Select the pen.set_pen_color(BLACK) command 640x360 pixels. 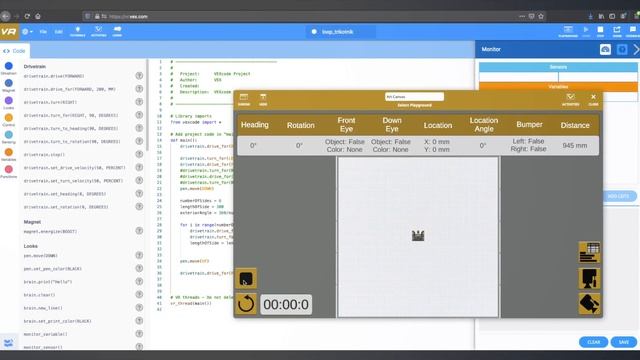[x=53, y=269]
